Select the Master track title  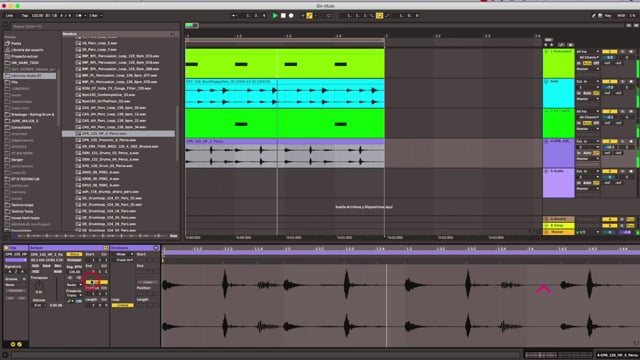pos(559,232)
